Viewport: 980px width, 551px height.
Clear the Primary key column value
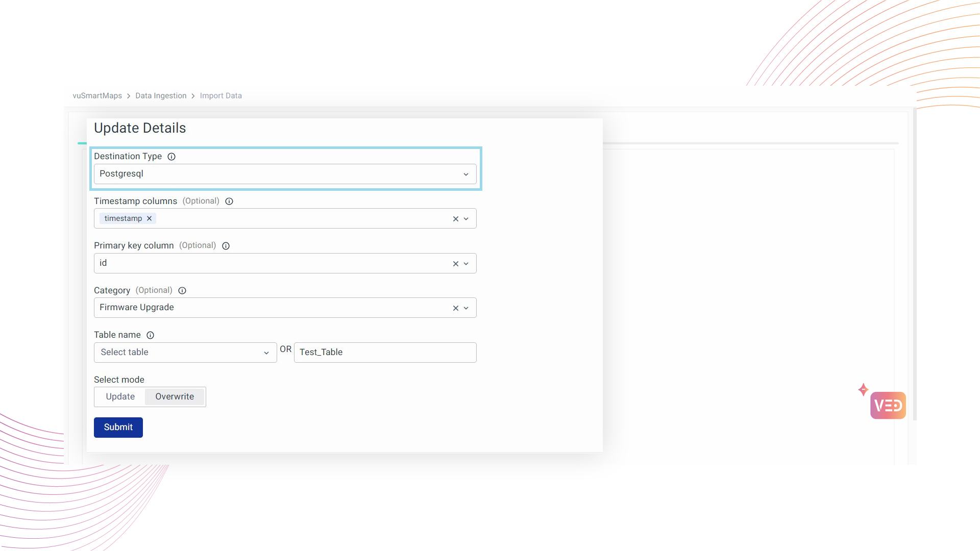tap(455, 264)
